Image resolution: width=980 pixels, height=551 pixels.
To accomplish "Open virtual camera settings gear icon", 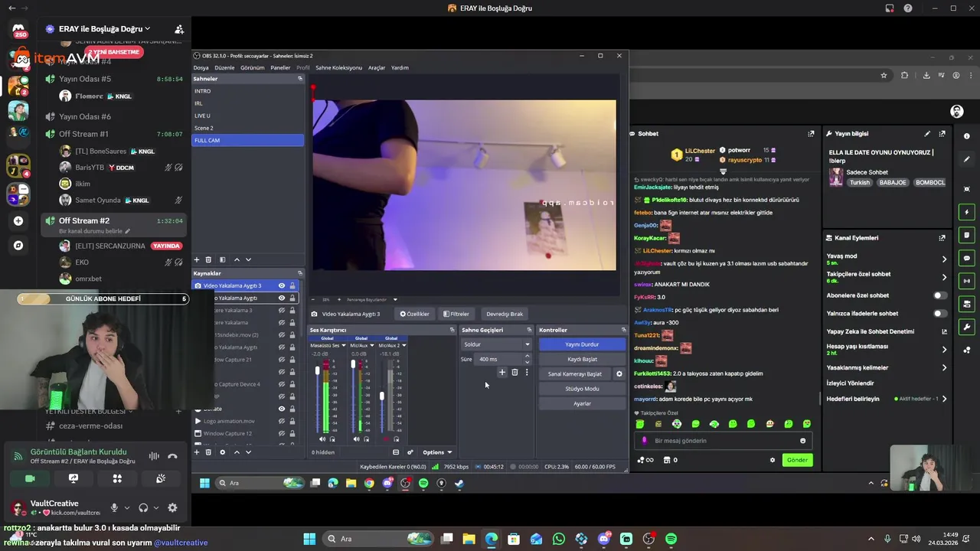I will (x=619, y=373).
